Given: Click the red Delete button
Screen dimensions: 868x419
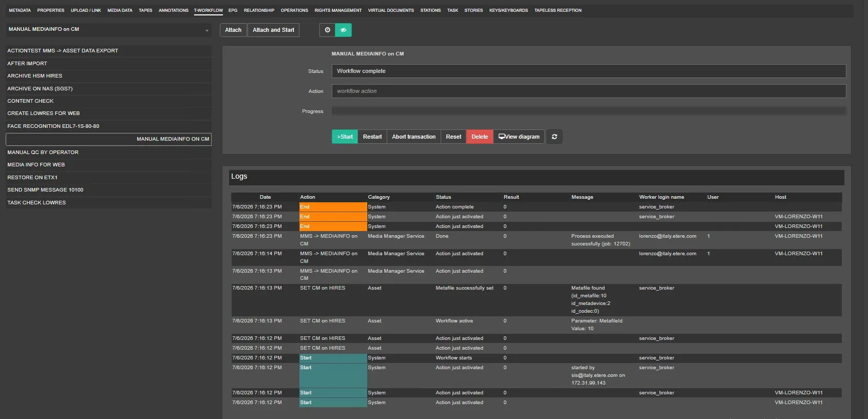Looking at the screenshot, I should pos(480,137).
